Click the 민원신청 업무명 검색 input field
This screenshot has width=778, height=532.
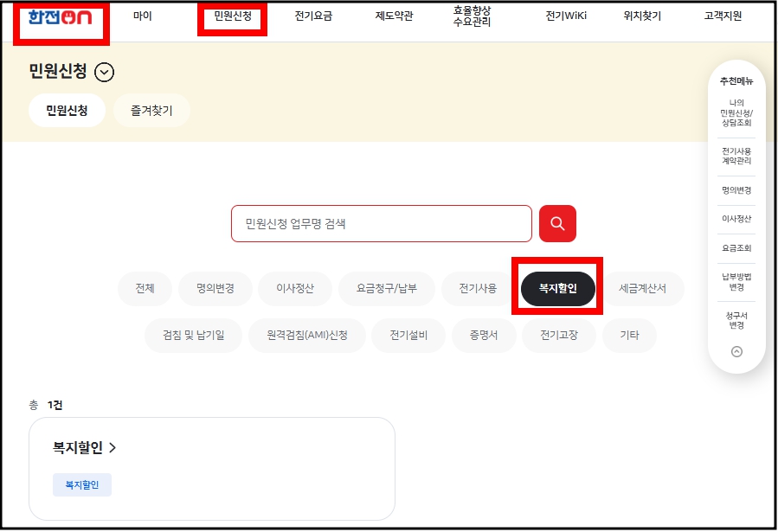(x=381, y=223)
